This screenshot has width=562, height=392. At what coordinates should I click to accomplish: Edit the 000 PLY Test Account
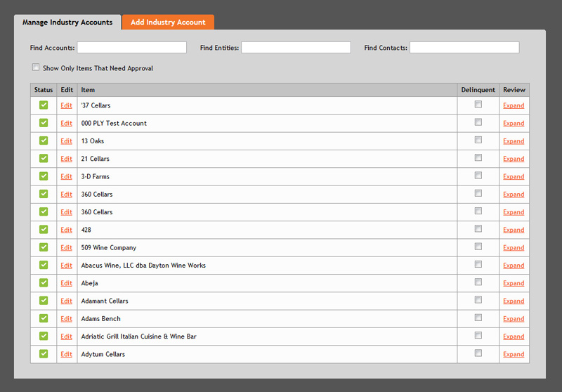point(66,123)
